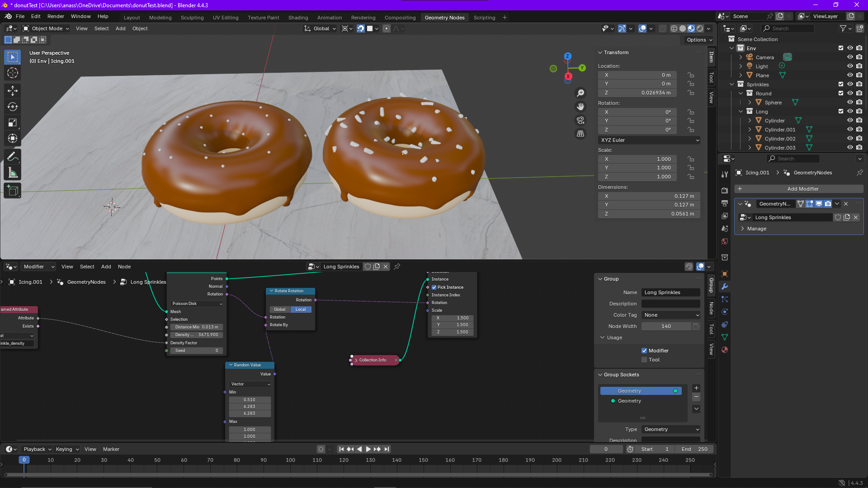Switch to Layout workspace tab
This screenshot has width=868, height=488.
(x=132, y=18)
